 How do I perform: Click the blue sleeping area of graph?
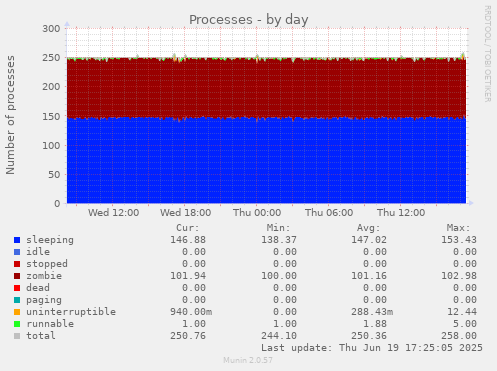(266, 161)
